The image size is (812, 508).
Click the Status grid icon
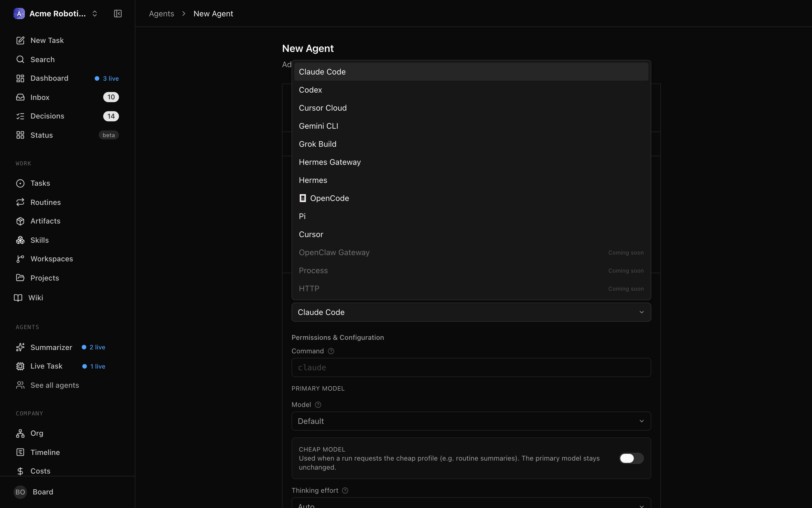[x=20, y=135]
